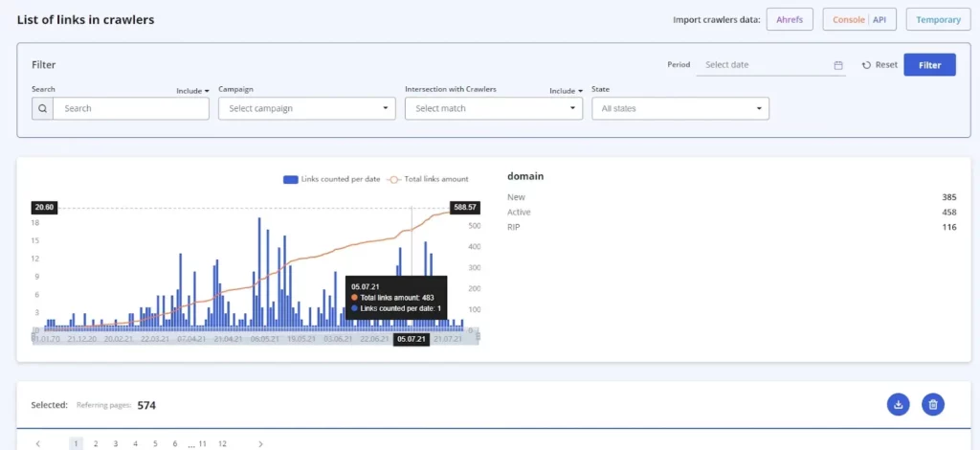Reset the filter settings
980x450 pixels.
pos(880,65)
